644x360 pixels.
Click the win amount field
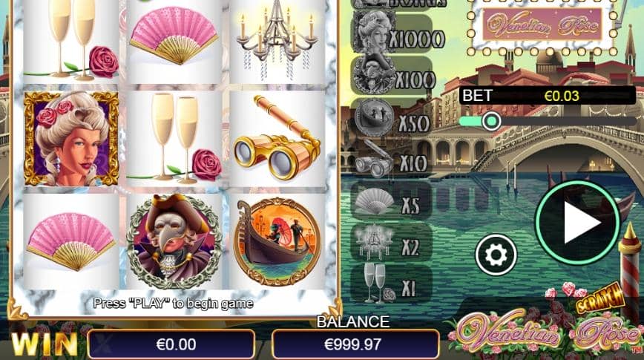(171, 344)
